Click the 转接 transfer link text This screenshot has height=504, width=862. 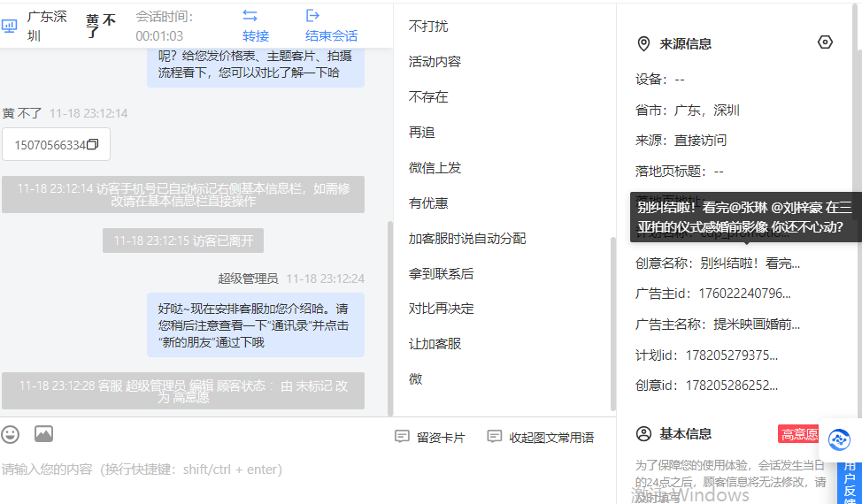point(256,36)
